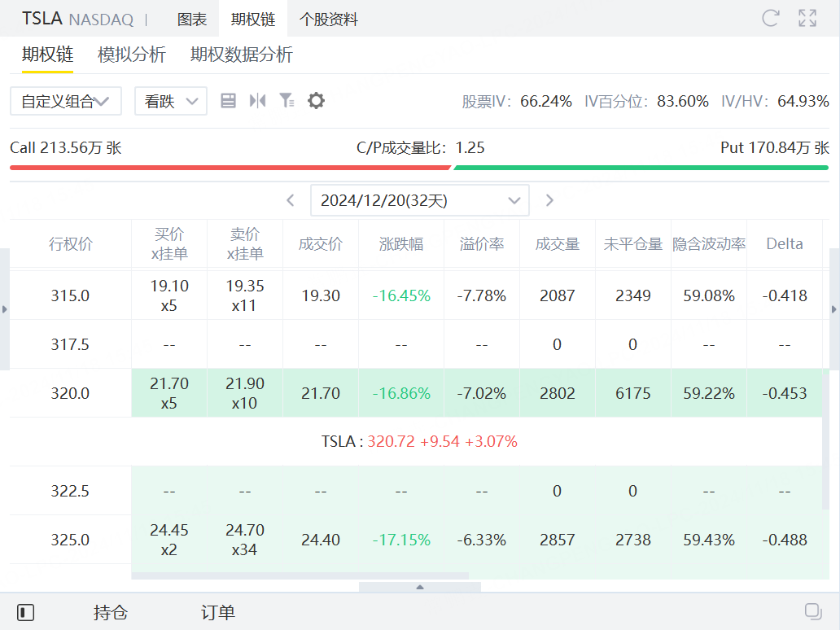
Task: Open the 订单 orders tab
Action: [x=218, y=612]
